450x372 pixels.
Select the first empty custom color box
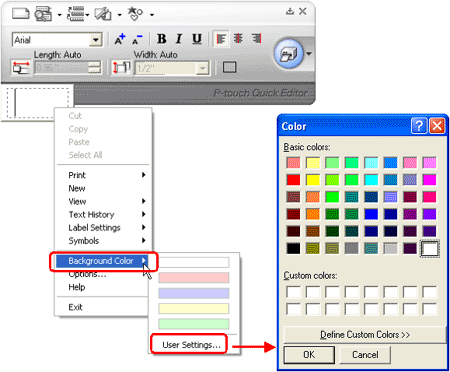[293, 292]
